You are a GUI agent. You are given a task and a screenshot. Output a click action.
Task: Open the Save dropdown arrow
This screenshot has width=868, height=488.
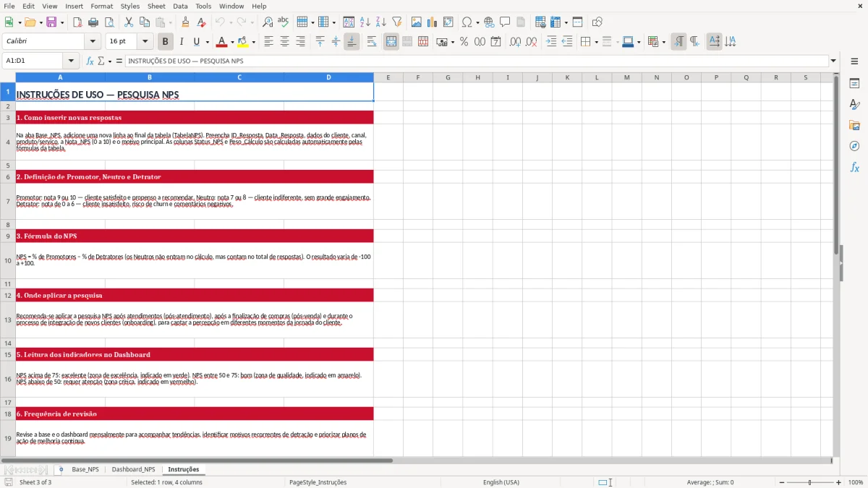pyautogui.click(x=62, y=22)
